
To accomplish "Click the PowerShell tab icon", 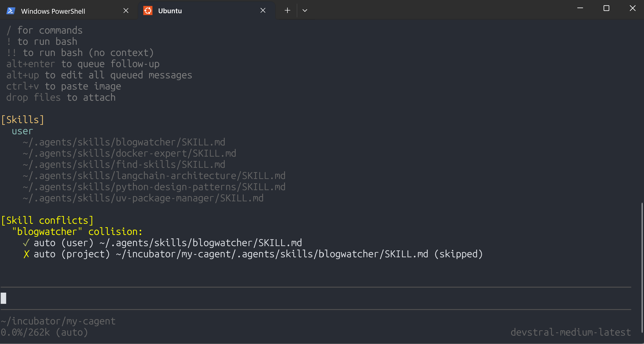I will pos(11,11).
